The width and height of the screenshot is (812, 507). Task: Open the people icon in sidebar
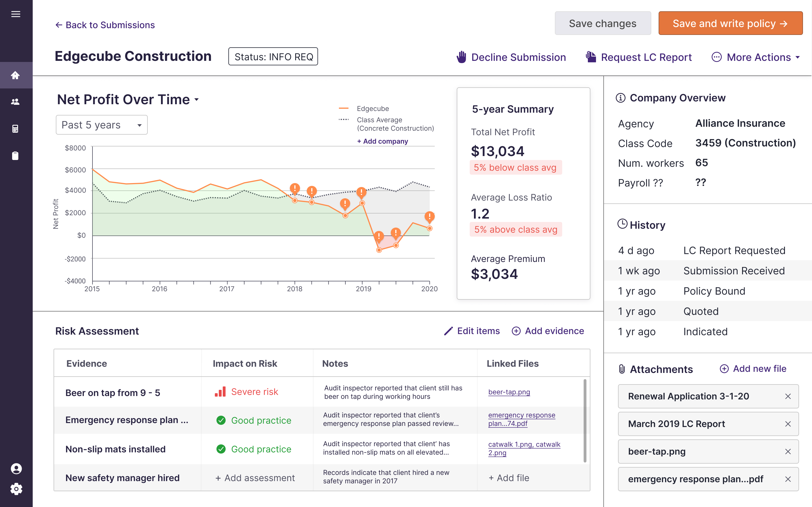[x=16, y=102]
